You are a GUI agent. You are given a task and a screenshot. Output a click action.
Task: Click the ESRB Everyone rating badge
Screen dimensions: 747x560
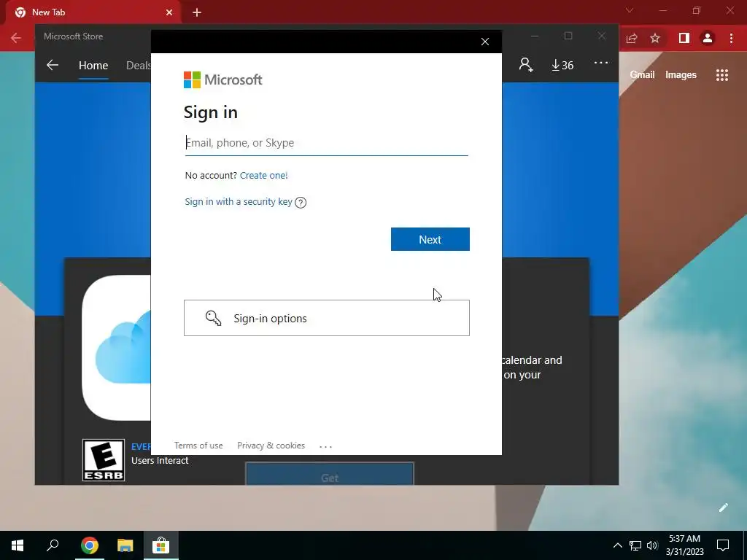pyautogui.click(x=104, y=460)
